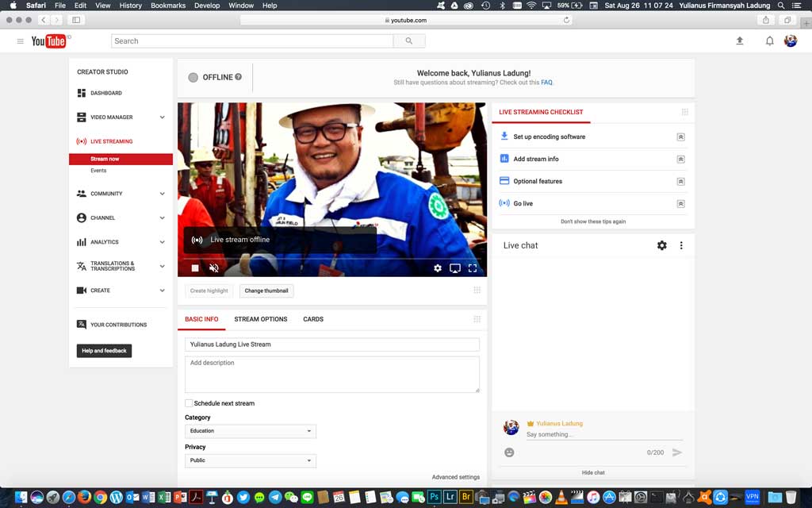The image size is (812, 508).
Task: Click the YouTube hamburger guide menu
Action: point(21,41)
